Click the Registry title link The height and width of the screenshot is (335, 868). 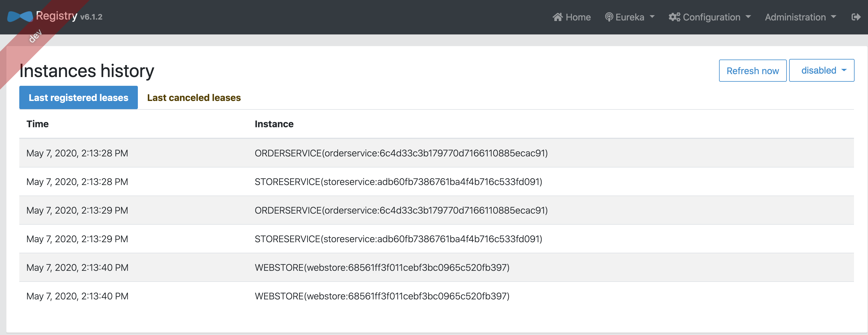[57, 16]
